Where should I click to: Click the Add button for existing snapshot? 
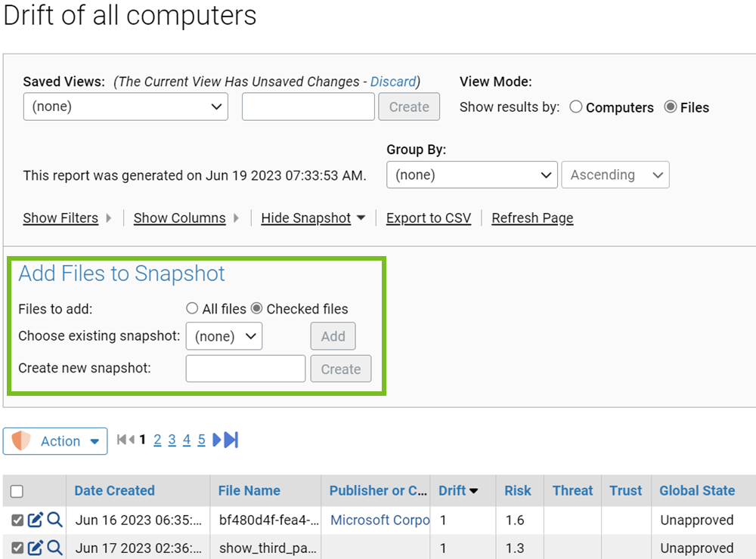tap(333, 335)
